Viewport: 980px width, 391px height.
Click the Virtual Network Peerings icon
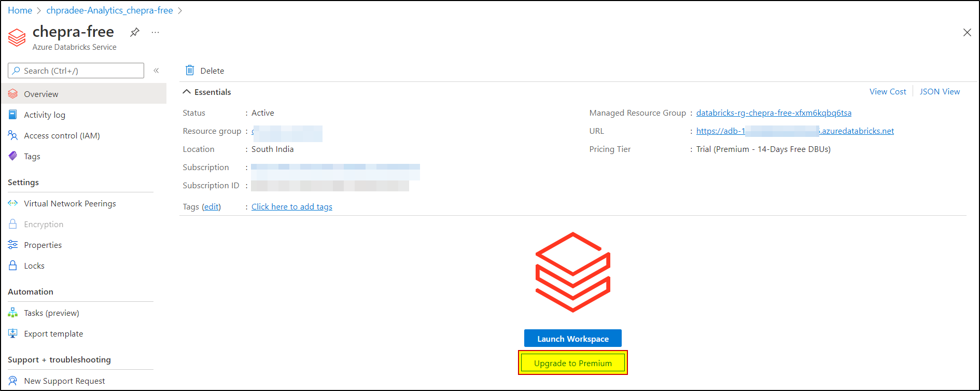click(x=13, y=203)
